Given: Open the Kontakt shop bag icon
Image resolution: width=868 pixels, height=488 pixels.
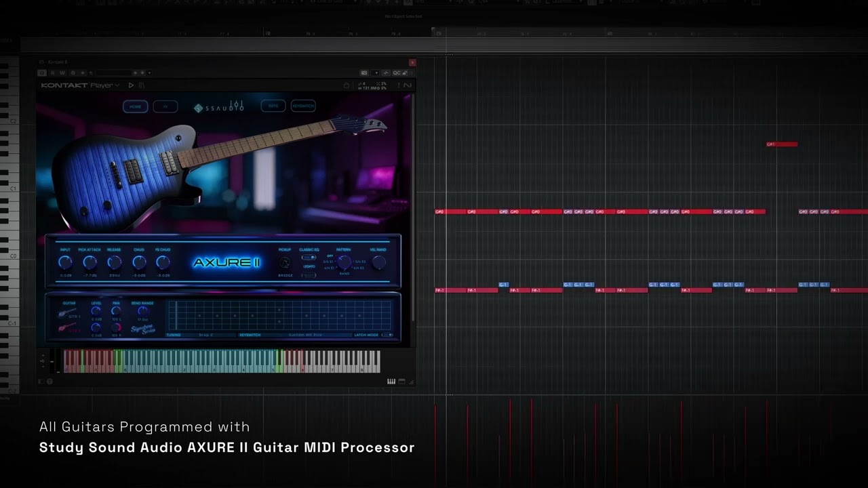Looking at the screenshot, I should 347,85.
